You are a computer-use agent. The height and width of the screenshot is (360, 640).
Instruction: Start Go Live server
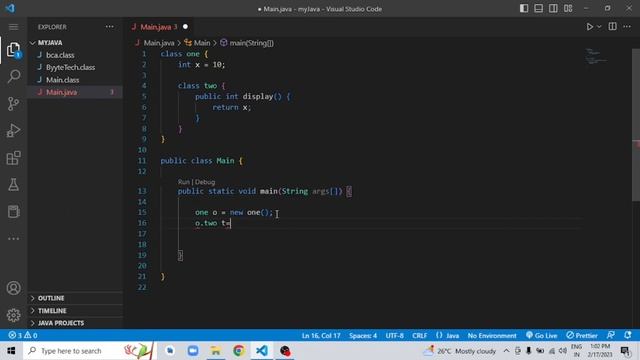tap(542, 336)
